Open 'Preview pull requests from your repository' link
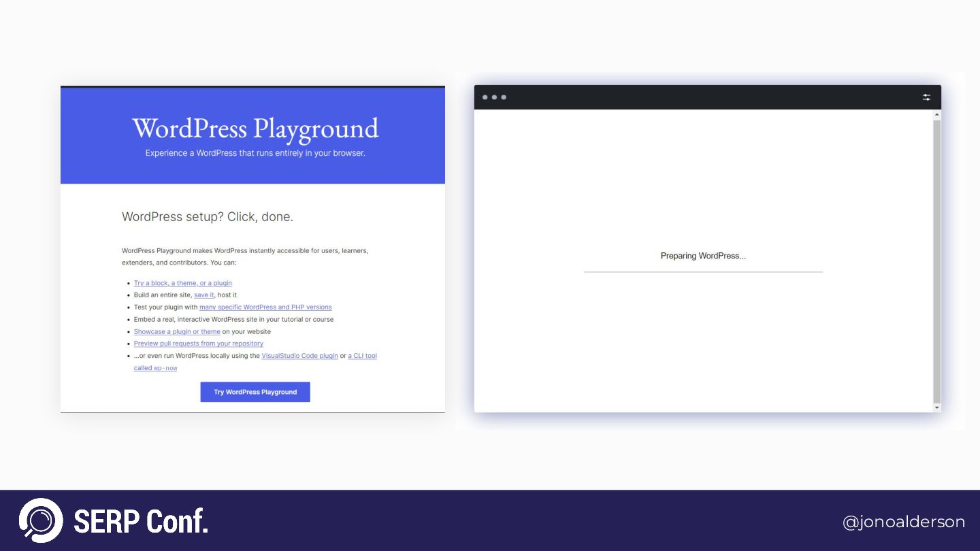This screenshot has height=551, width=980. [x=199, y=344]
